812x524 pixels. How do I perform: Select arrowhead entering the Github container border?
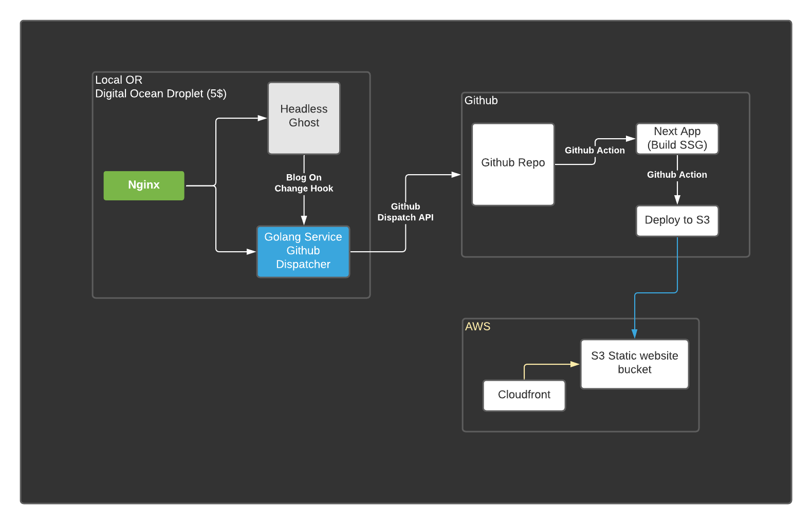[456, 175]
